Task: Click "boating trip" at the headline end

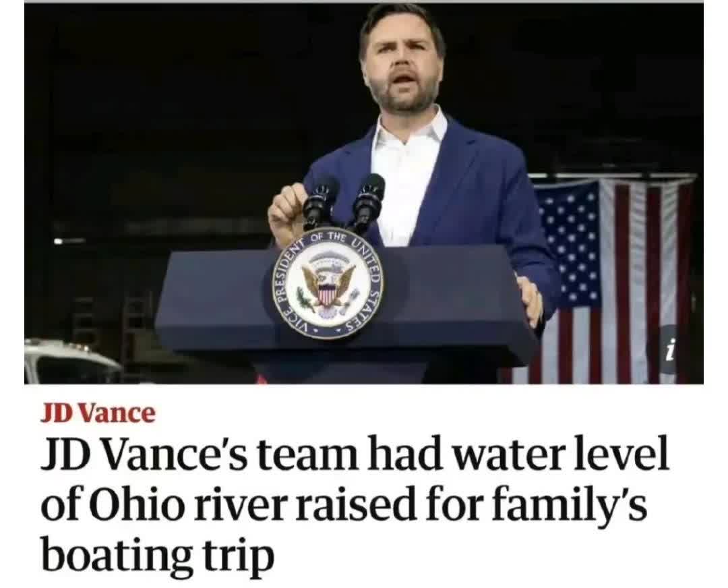Action: (x=158, y=555)
